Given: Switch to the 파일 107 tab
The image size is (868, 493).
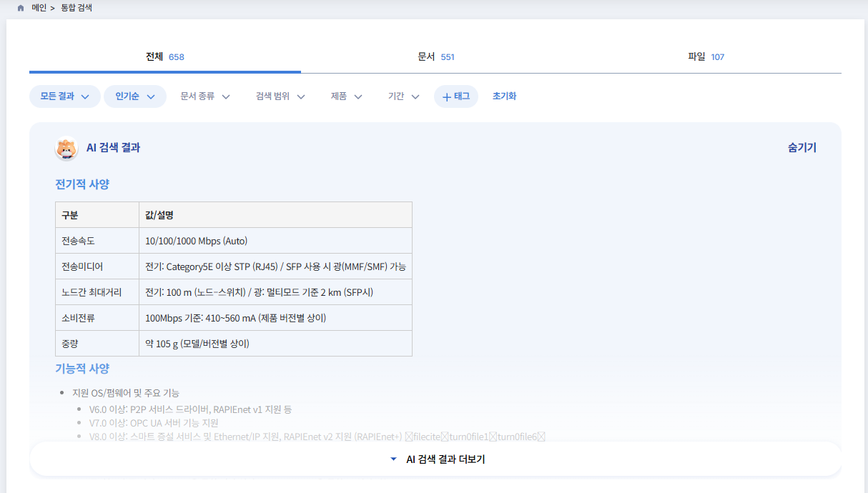Looking at the screenshot, I should pos(706,56).
